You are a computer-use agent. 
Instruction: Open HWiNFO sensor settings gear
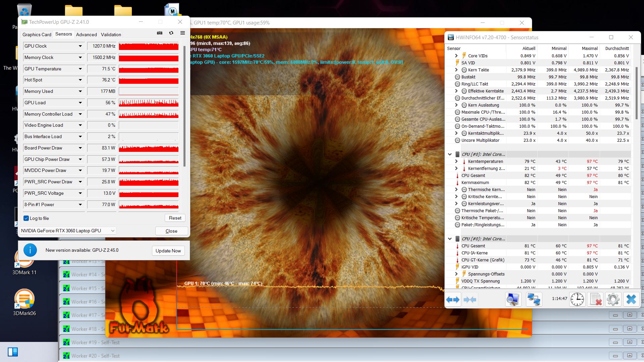(x=613, y=299)
